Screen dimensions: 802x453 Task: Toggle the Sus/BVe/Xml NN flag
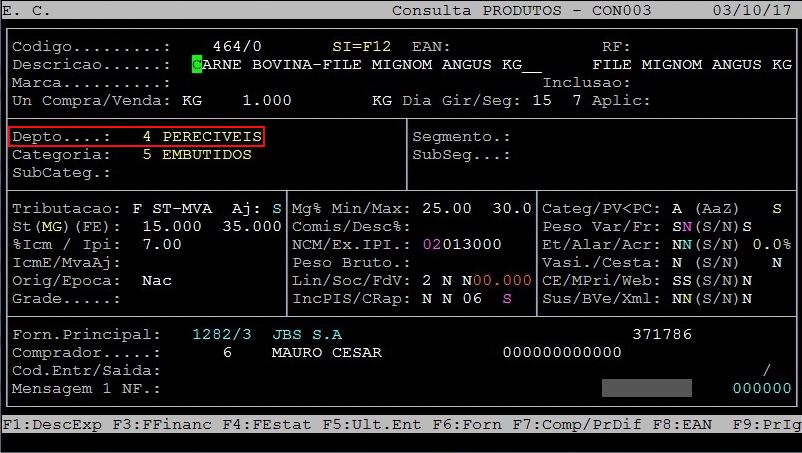[681, 299]
